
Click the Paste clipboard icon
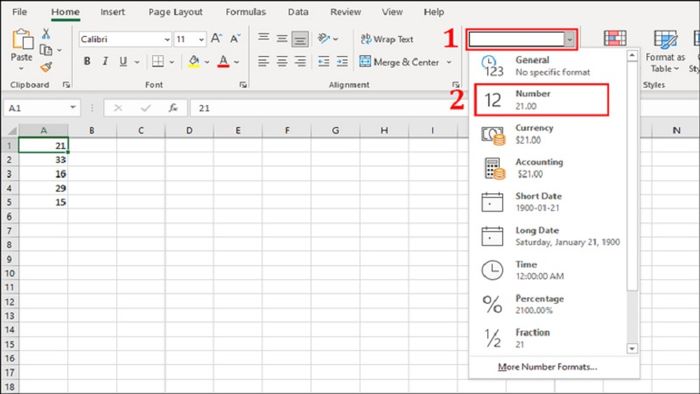point(22,39)
